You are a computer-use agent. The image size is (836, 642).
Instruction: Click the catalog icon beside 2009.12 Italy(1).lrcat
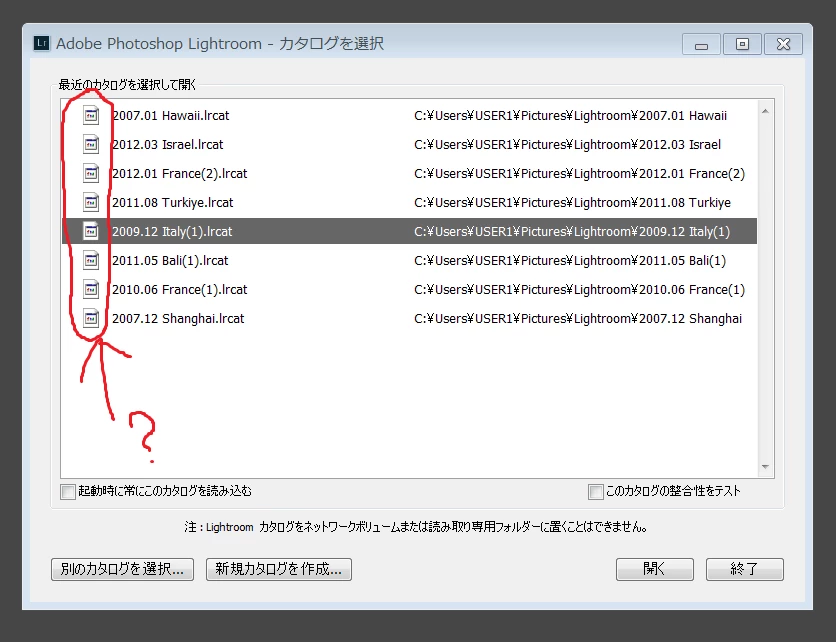[91, 231]
